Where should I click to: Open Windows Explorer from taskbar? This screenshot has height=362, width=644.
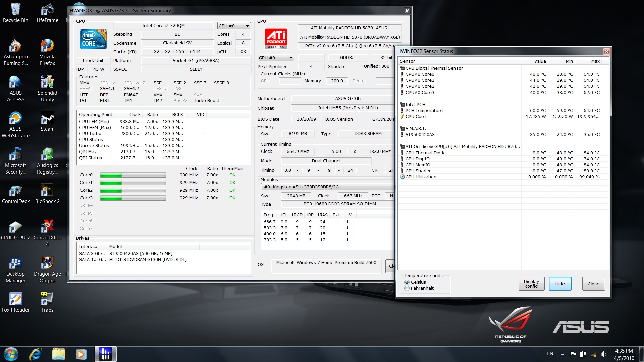(x=59, y=354)
